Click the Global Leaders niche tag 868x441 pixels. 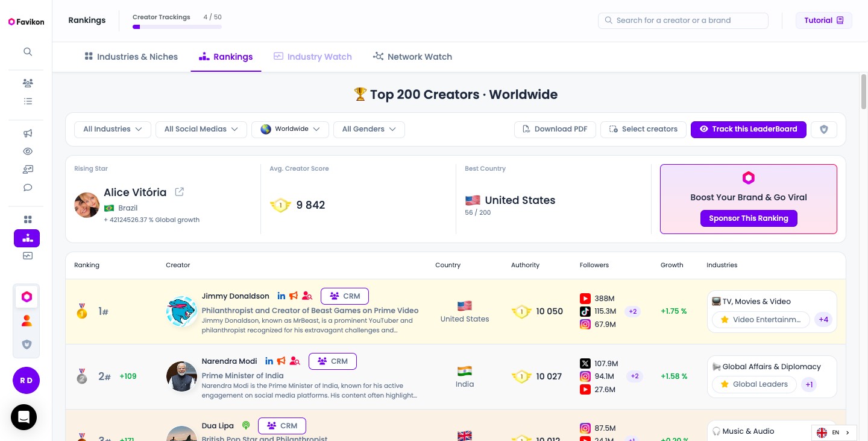coord(754,384)
